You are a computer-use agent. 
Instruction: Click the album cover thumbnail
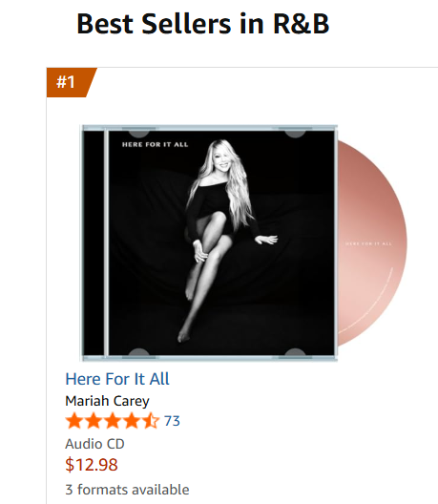click(209, 243)
